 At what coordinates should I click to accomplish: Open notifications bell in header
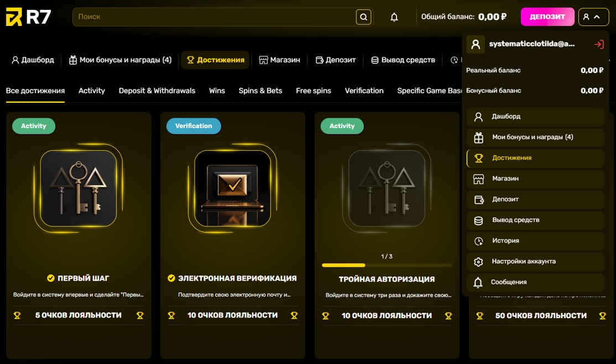[x=394, y=17]
